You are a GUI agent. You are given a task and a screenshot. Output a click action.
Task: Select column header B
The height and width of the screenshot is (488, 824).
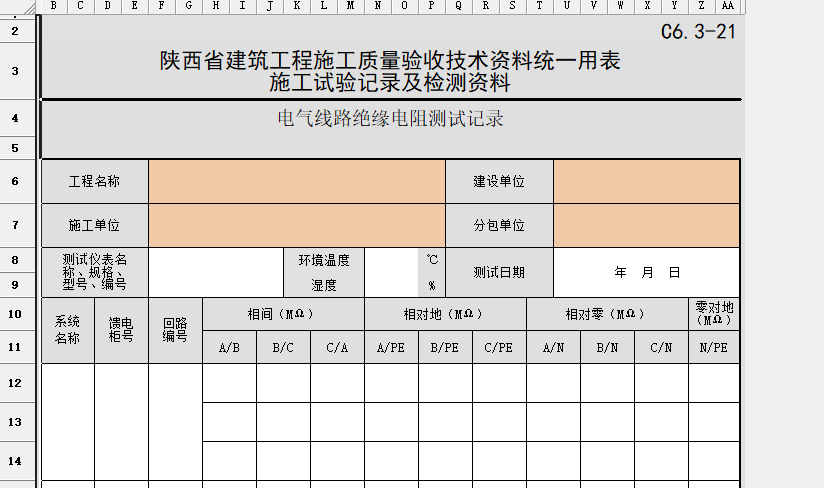53,6
